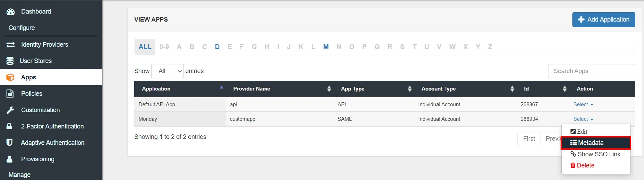
Task: Click the customapp provider cell
Action: 279,119
